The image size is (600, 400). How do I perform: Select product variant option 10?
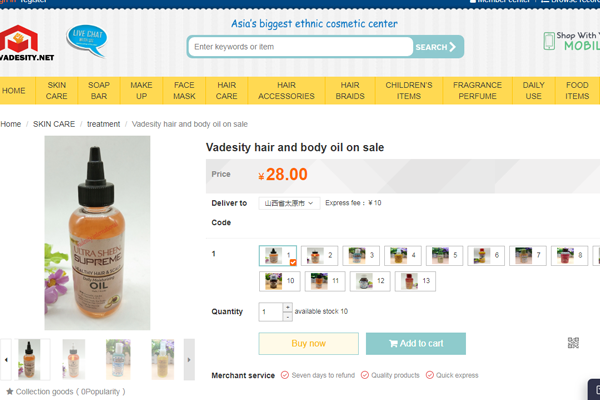279,281
